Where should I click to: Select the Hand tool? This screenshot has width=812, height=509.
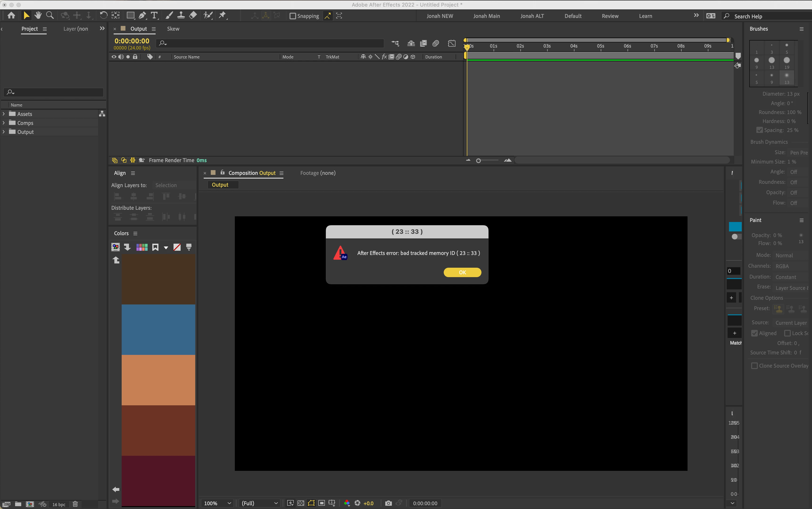pos(38,16)
